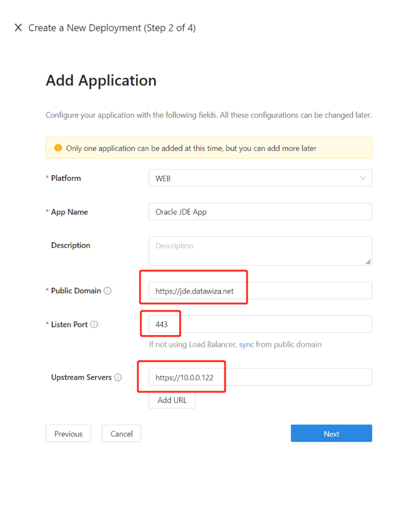Viewport: 420px width, 520px height.
Task: Click the Upstream Servers URL field
Action: coord(260,377)
